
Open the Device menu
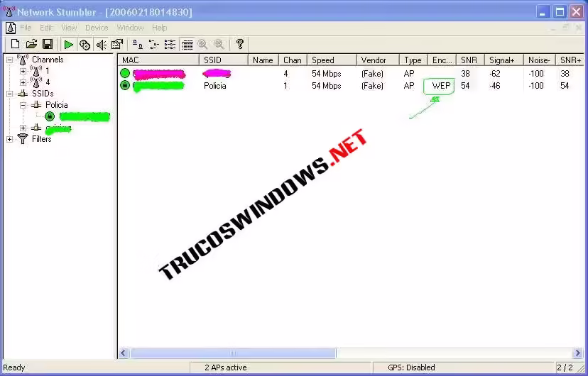97,28
